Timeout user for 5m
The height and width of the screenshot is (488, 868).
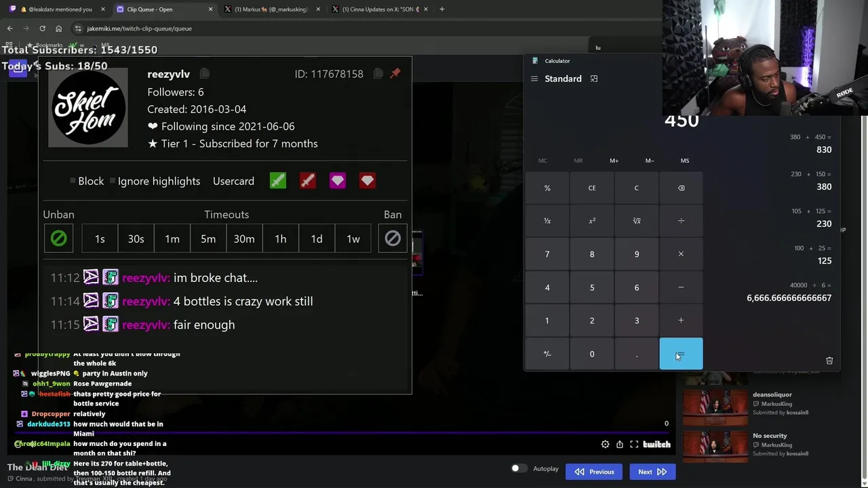click(208, 239)
